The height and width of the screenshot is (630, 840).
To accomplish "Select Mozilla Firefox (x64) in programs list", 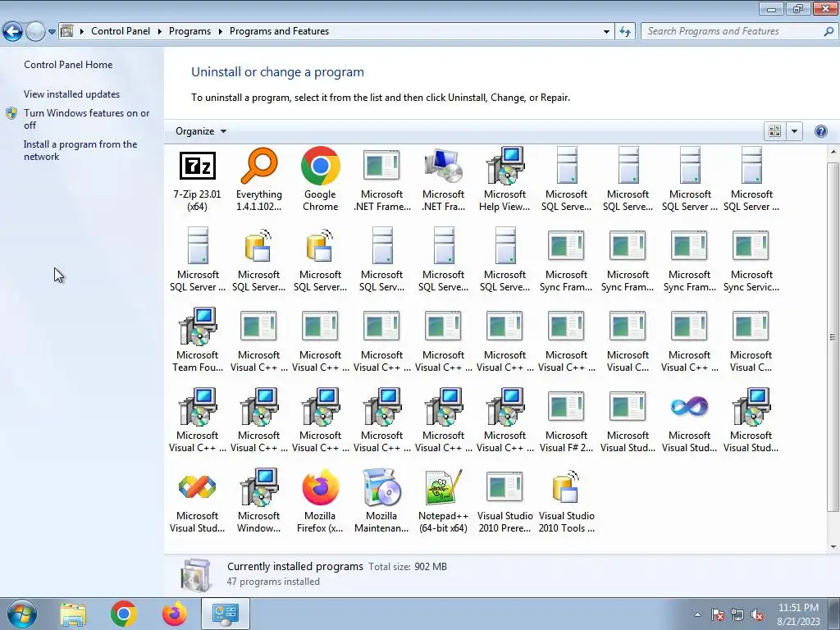I will [321, 500].
